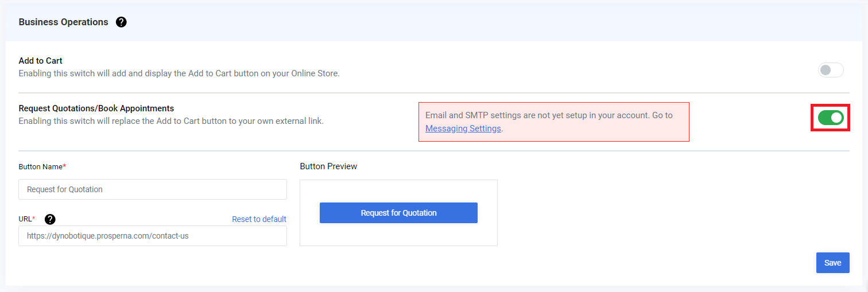Click the Business Operations section heading
868x292 pixels.
point(63,22)
